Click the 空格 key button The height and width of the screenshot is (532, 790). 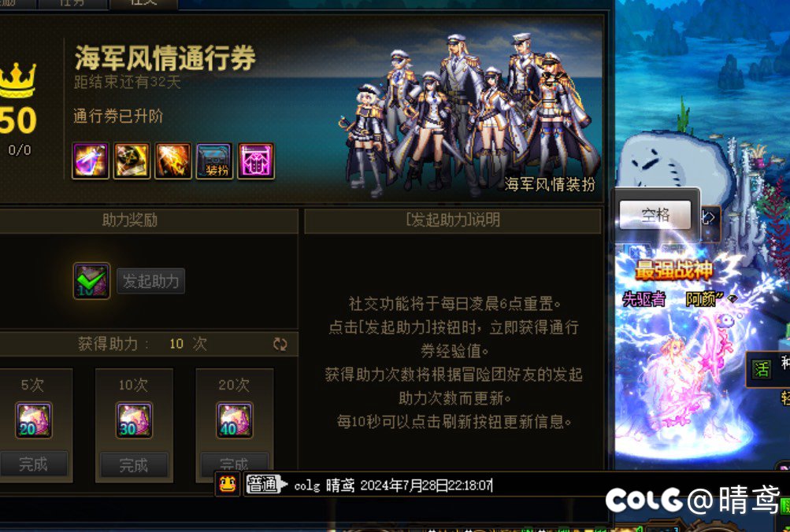click(655, 216)
